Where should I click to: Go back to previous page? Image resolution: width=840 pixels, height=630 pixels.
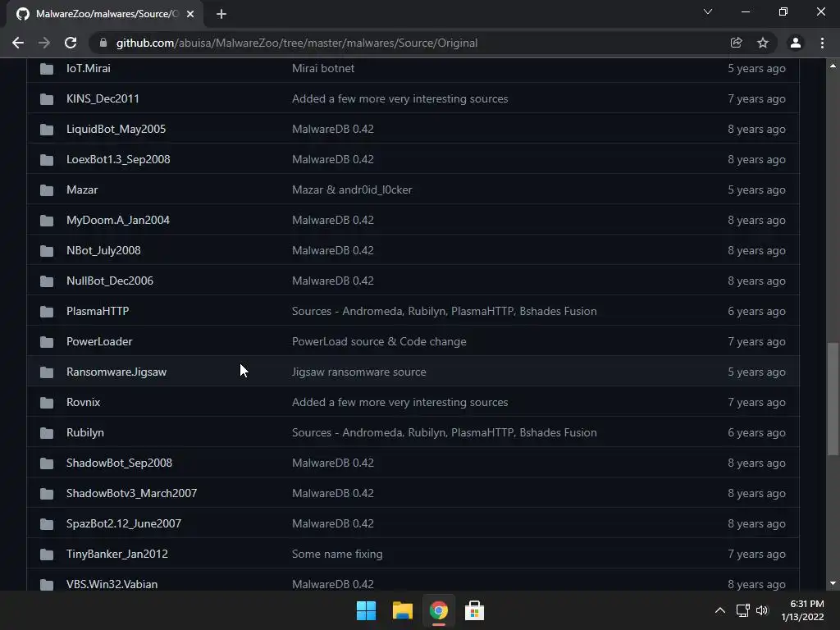tap(18, 43)
